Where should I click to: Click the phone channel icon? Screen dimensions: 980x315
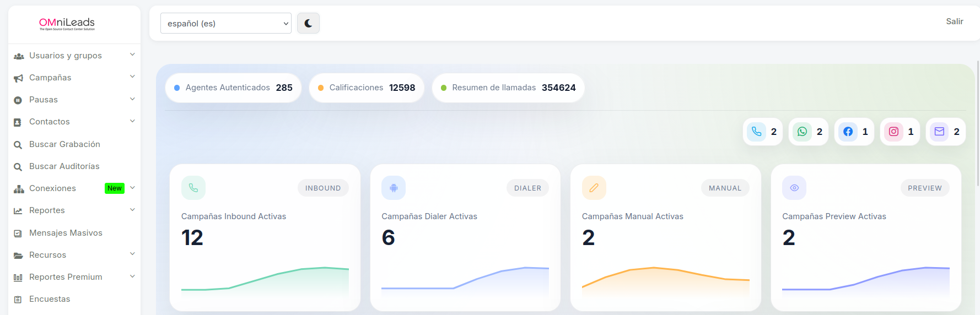(x=756, y=132)
